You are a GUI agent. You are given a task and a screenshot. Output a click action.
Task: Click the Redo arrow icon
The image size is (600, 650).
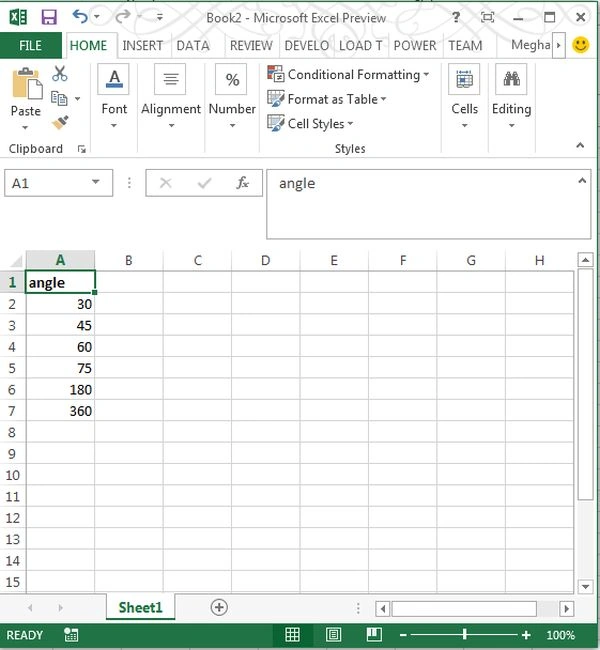(x=123, y=17)
